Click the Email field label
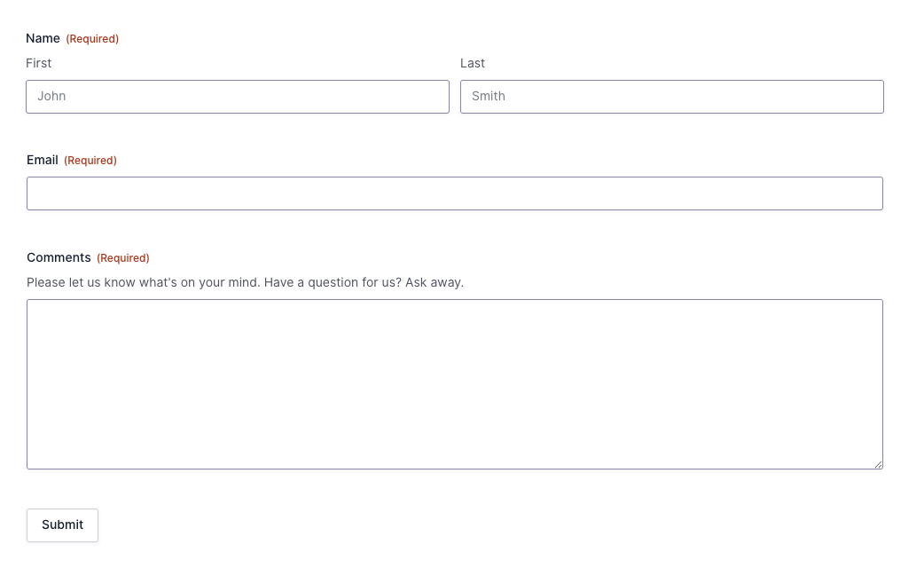 pos(43,160)
